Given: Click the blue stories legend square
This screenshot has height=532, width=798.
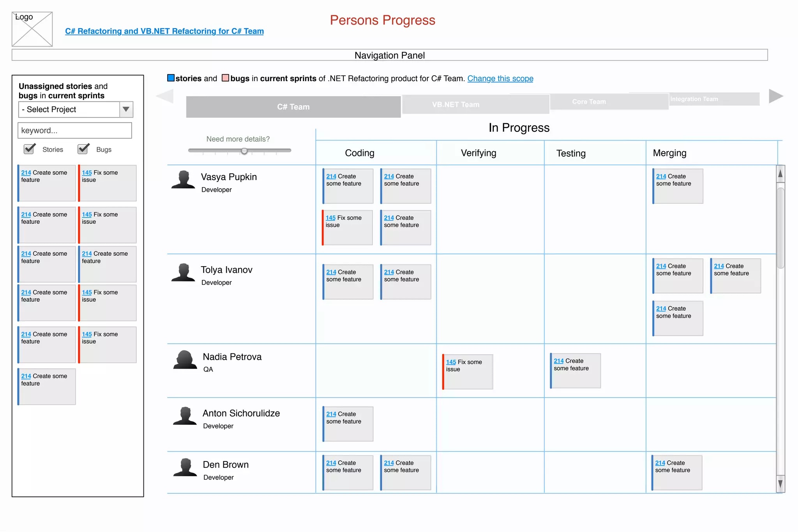Looking at the screenshot, I should tap(171, 78).
